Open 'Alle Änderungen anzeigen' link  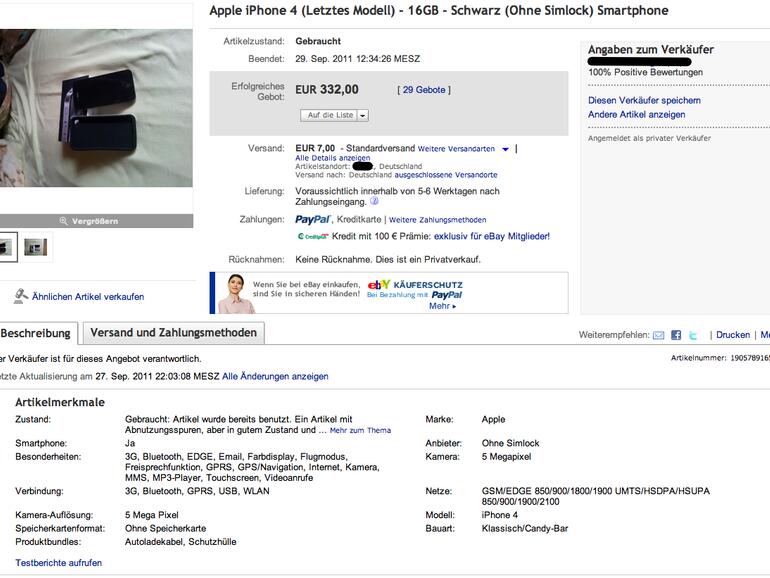(x=275, y=377)
